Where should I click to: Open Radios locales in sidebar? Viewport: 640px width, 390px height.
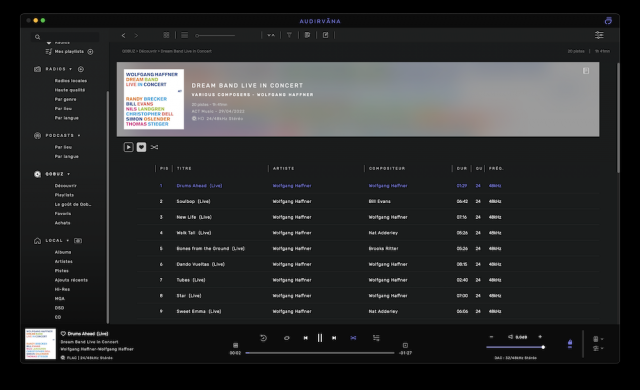[71, 81]
